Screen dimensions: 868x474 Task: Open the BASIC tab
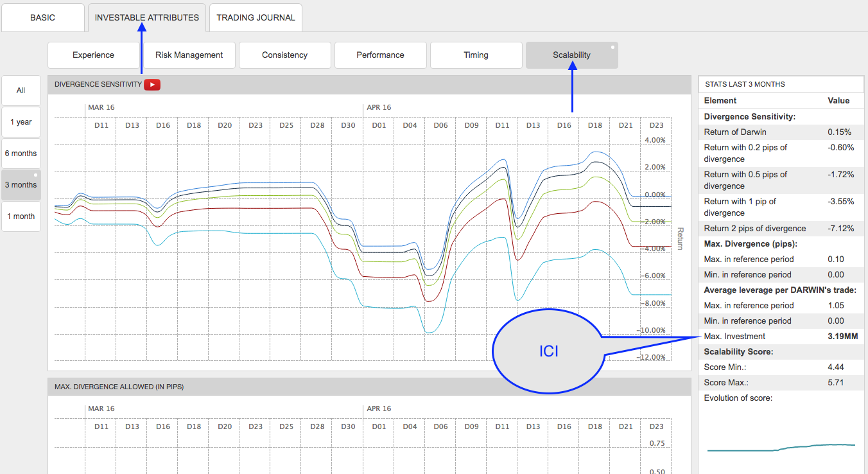pyautogui.click(x=43, y=17)
